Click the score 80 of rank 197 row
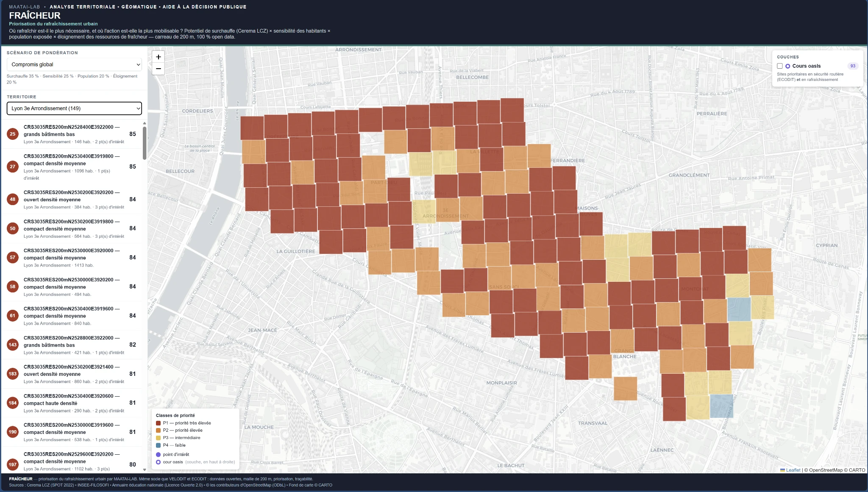Image resolution: width=868 pixels, height=492 pixels. (133, 464)
